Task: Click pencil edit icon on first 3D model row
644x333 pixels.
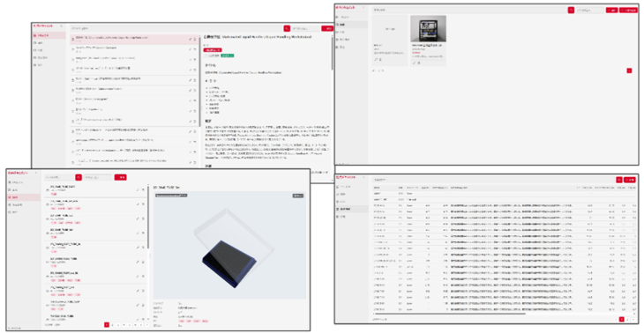Action: [x=138, y=189]
